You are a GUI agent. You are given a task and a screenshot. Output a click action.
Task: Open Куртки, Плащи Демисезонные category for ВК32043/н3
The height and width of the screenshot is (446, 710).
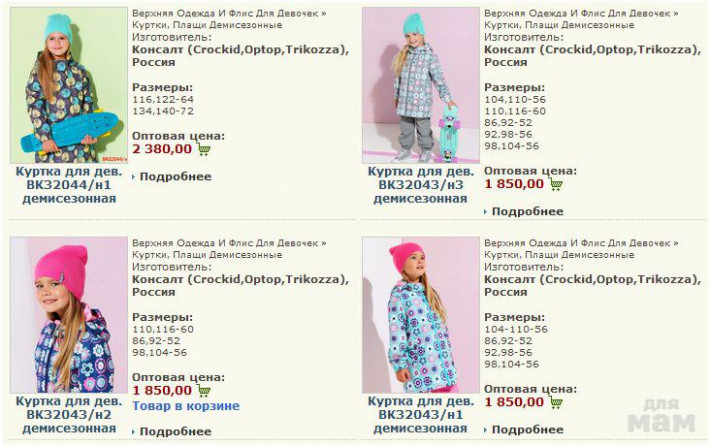pyautogui.click(x=559, y=25)
